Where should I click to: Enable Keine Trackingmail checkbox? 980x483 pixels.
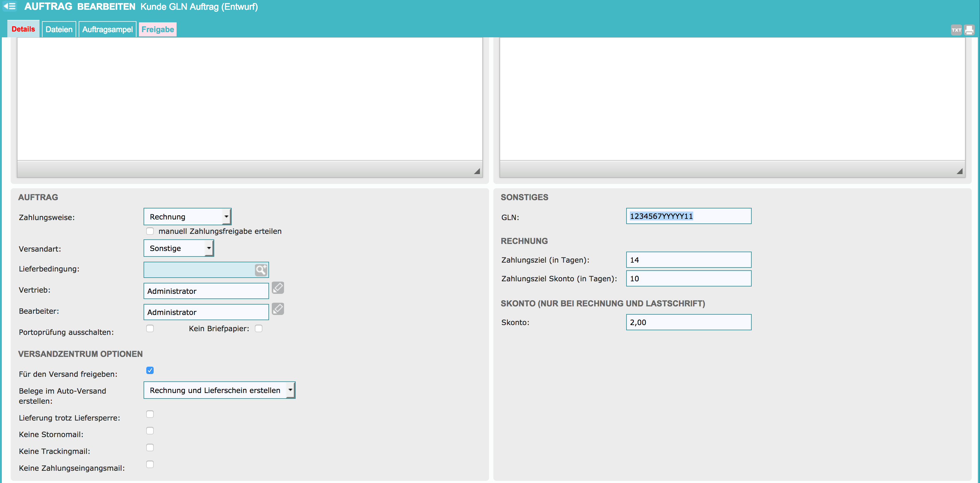pyautogui.click(x=150, y=447)
